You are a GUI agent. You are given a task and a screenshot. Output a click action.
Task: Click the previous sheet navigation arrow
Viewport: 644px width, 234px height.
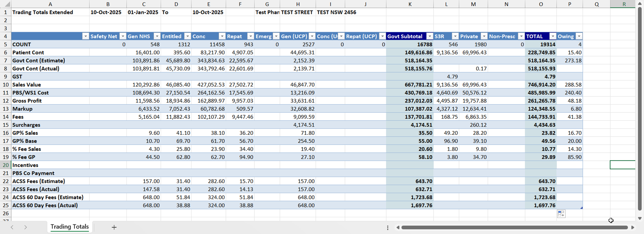coord(12,227)
